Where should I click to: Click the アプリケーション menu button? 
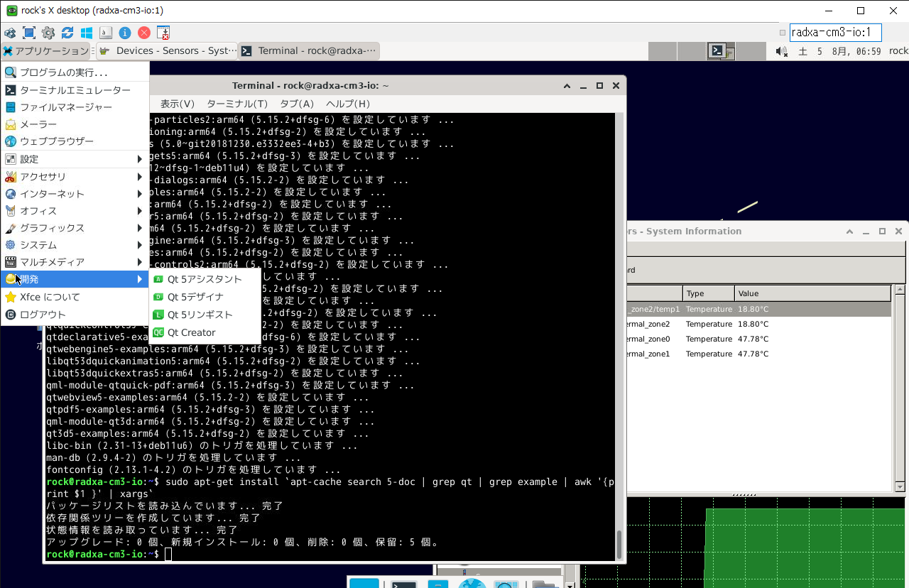(46, 51)
